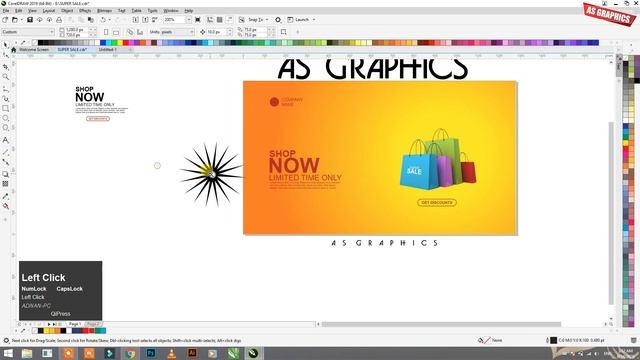The image size is (640, 360).
Task: Select the Transparency tool in toolbox
Action: [x=5, y=184]
